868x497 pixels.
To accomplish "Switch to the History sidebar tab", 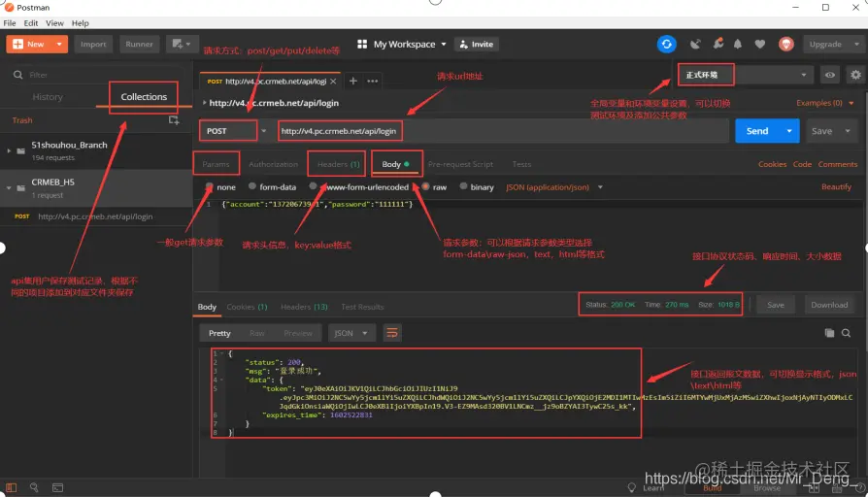I will click(x=48, y=97).
